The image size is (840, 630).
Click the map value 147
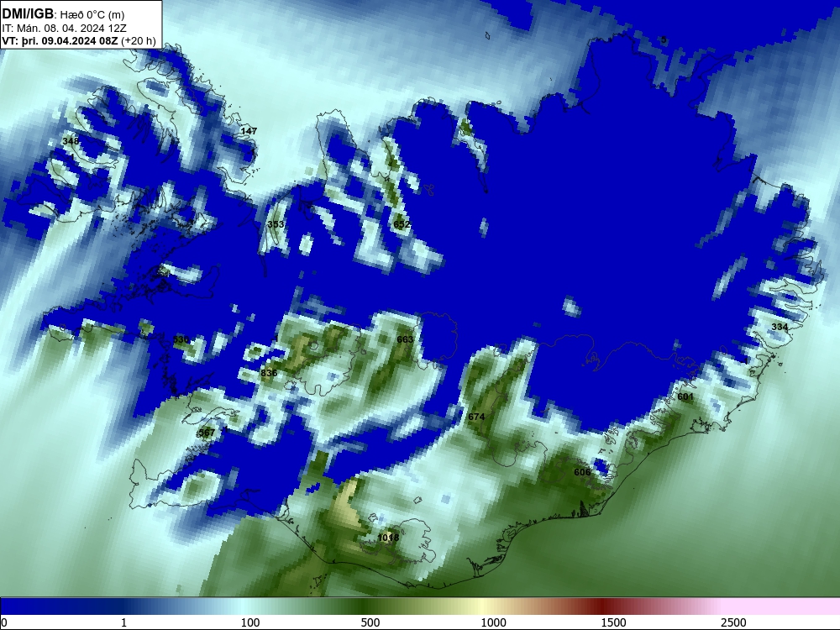[x=249, y=131]
